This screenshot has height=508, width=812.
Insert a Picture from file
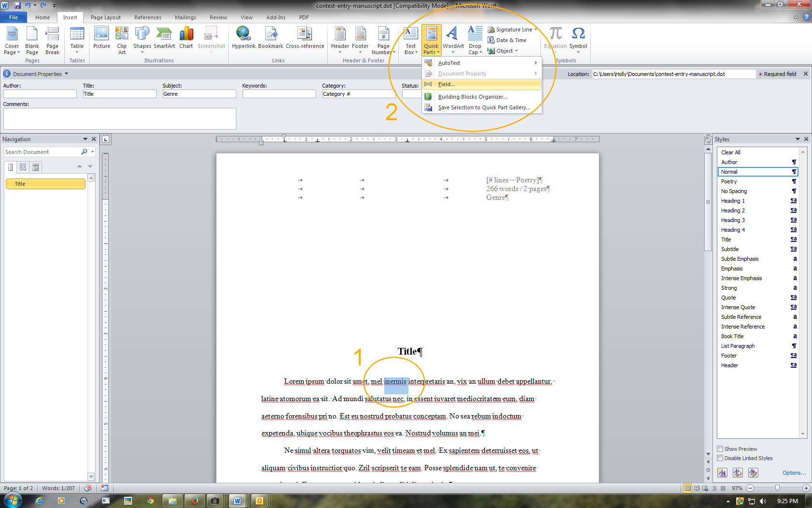pyautogui.click(x=101, y=40)
